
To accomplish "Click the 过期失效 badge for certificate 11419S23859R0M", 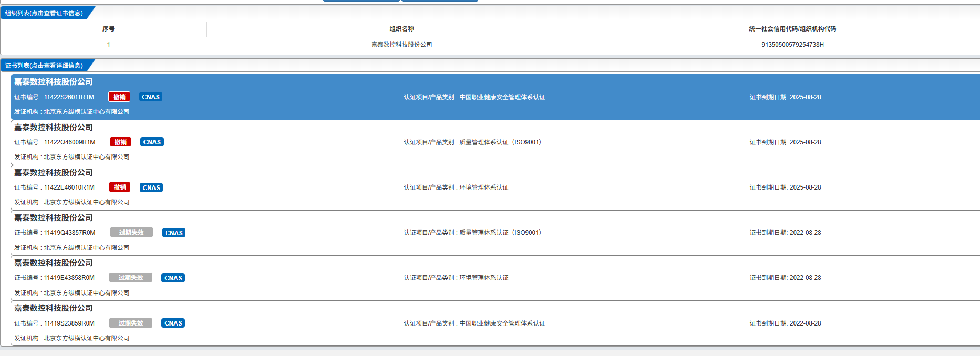I will pyautogui.click(x=131, y=323).
